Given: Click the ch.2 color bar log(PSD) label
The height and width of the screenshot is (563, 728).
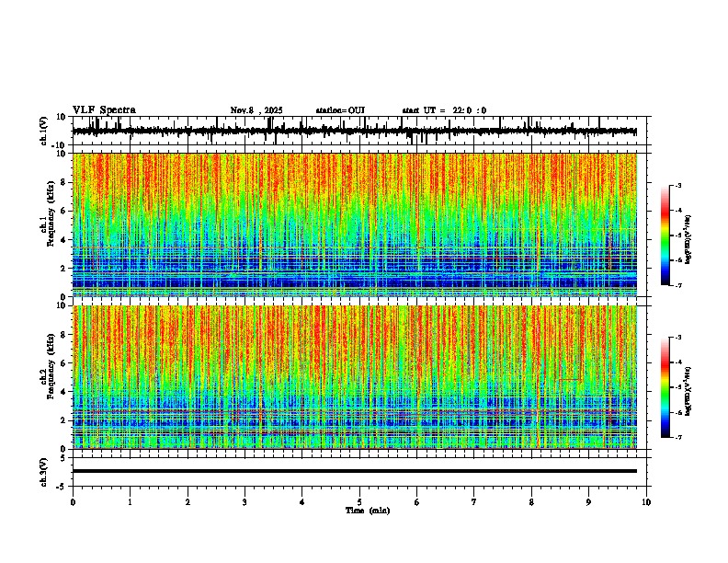Looking at the screenshot, I should pyautogui.click(x=688, y=391).
